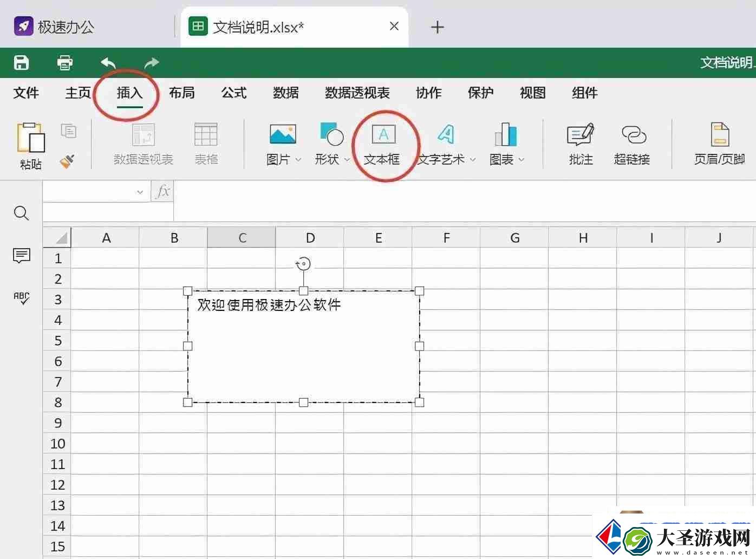This screenshot has width=756, height=559.
Task: Expand the 图表 dropdown arrow
Action: (x=522, y=160)
